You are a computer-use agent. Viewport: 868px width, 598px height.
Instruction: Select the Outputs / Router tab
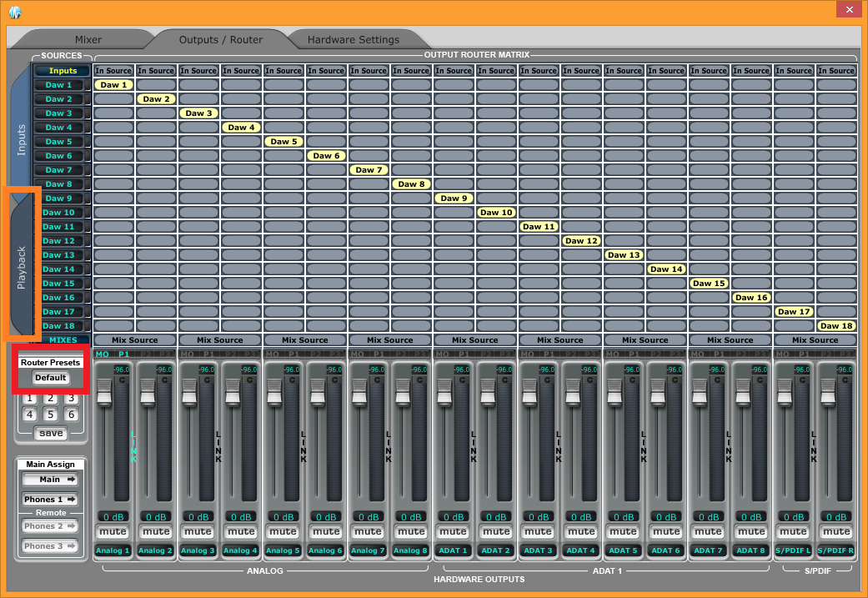pyautogui.click(x=220, y=40)
